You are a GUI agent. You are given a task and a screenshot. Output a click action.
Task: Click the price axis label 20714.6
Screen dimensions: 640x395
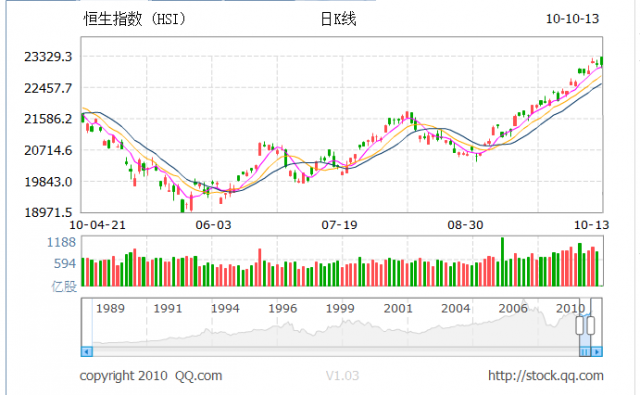click(48, 151)
